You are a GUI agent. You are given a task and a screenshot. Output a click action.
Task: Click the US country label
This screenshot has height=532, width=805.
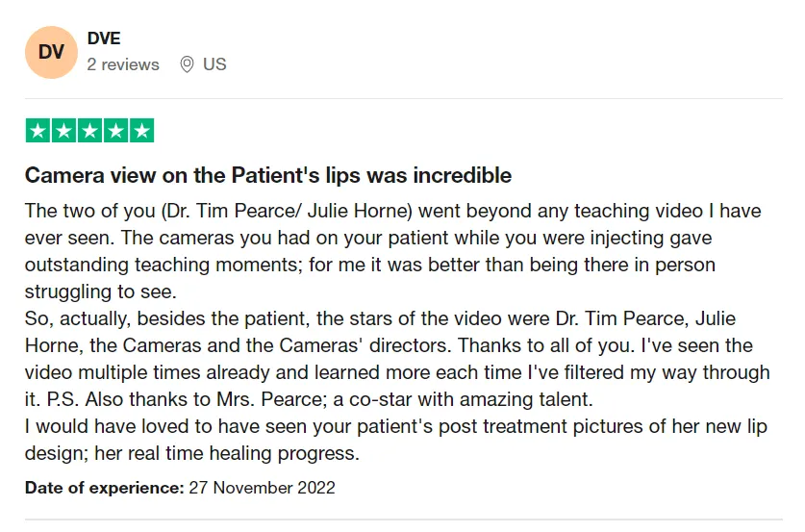click(x=214, y=64)
